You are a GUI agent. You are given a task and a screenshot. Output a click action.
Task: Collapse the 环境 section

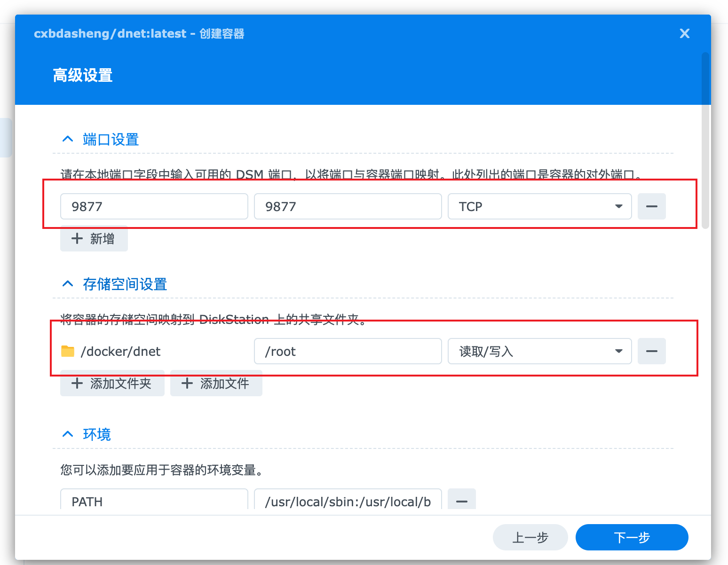(x=67, y=434)
